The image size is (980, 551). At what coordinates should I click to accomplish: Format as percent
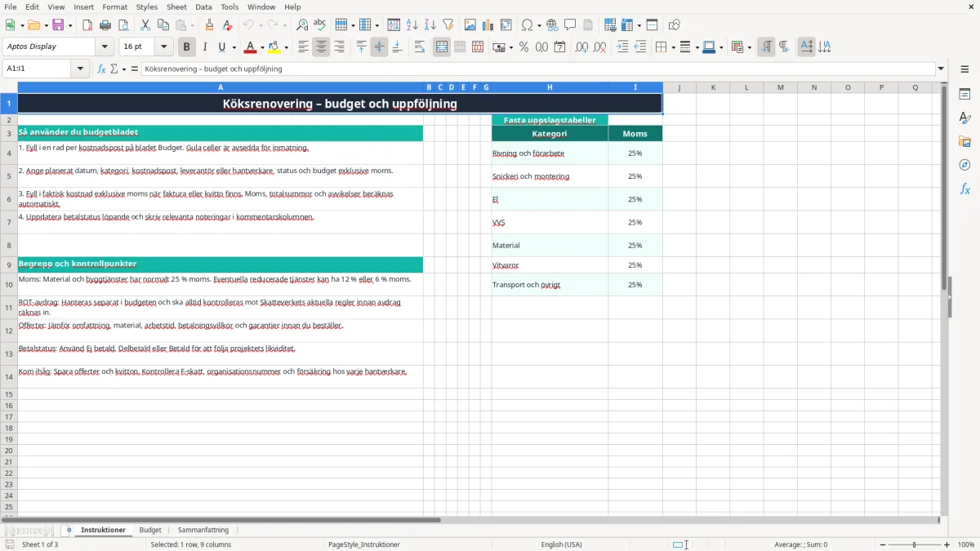tap(523, 47)
